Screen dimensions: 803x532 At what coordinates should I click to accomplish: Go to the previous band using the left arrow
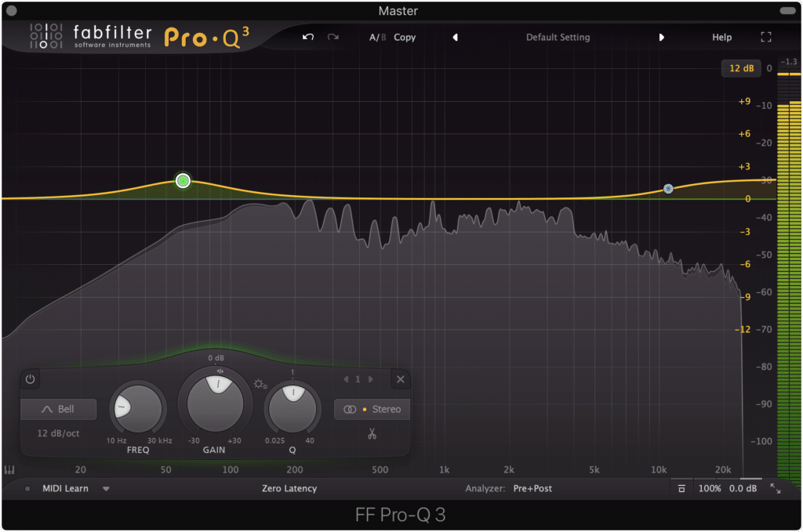[346, 379]
